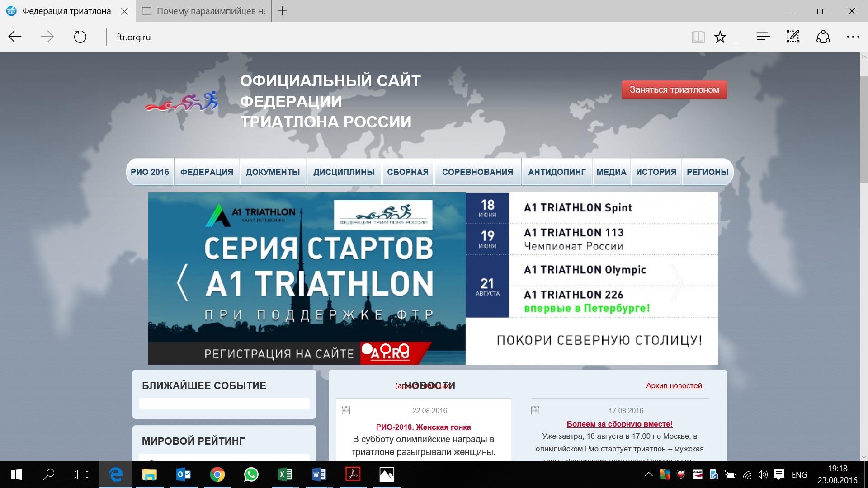Screen dimensions: 868x488
Task: Open Outlook from taskbar
Action: (184, 474)
